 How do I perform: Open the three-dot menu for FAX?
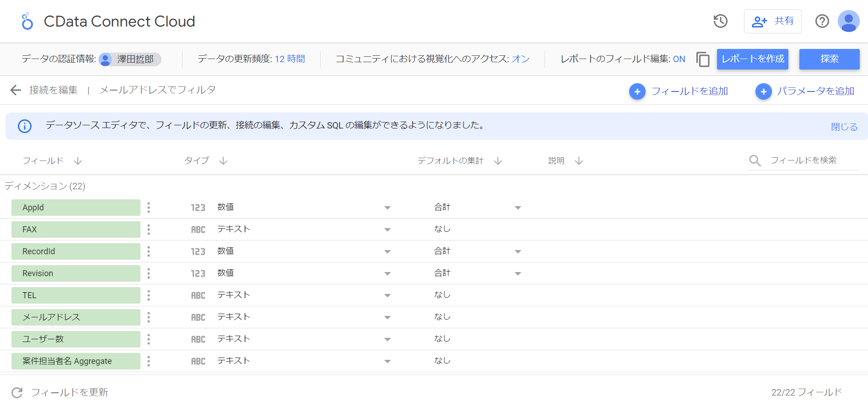(x=149, y=230)
